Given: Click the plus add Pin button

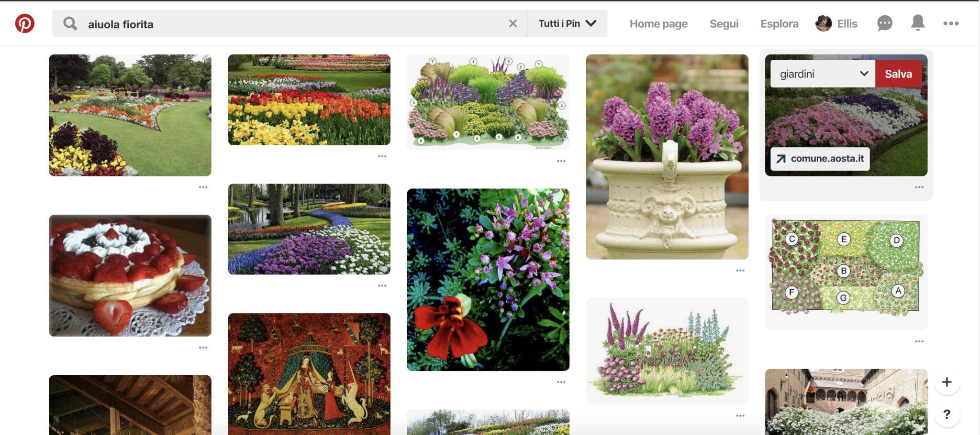Looking at the screenshot, I should pyautogui.click(x=947, y=382).
